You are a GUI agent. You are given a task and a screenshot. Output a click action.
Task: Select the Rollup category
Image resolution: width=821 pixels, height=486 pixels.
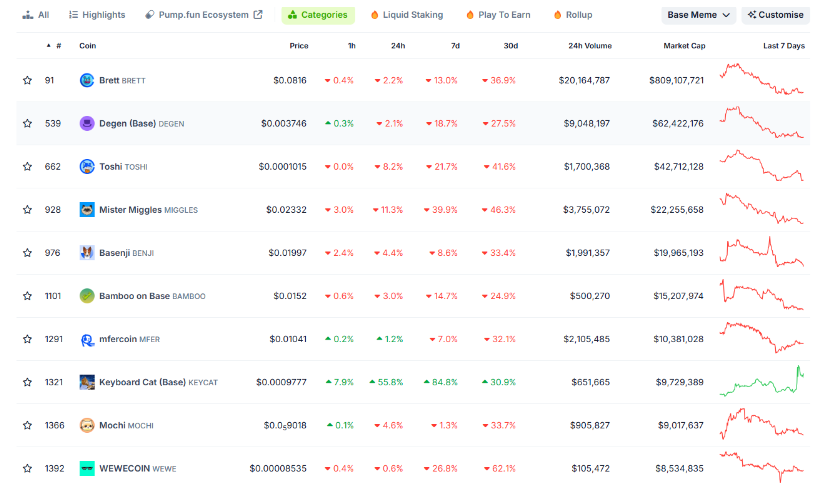coord(573,15)
